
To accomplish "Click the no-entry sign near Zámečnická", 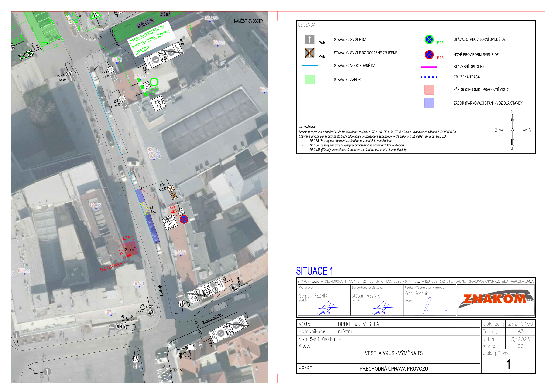I will click(180, 296).
